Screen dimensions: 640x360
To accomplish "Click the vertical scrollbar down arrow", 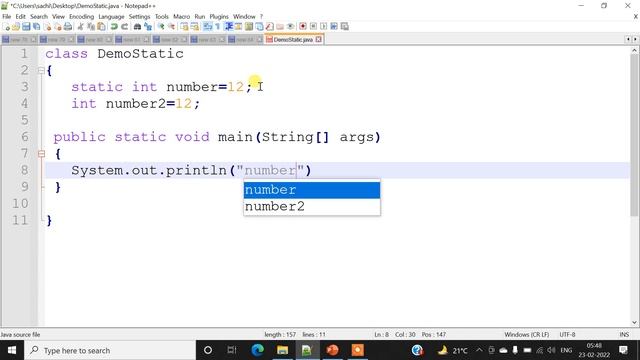I will [x=635, y=322].
